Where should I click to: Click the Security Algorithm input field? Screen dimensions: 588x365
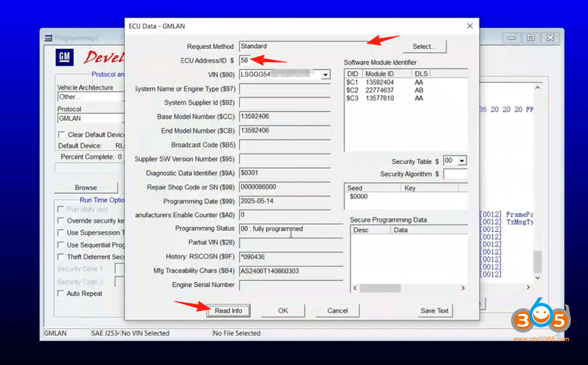[455, 174]
